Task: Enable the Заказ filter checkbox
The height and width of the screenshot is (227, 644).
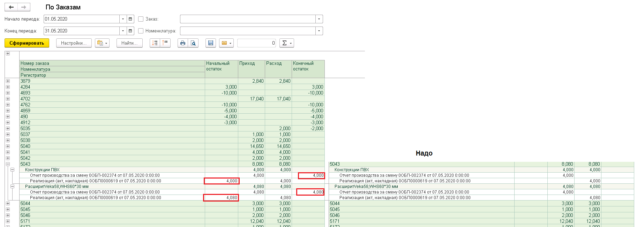Action: point(141,19)
